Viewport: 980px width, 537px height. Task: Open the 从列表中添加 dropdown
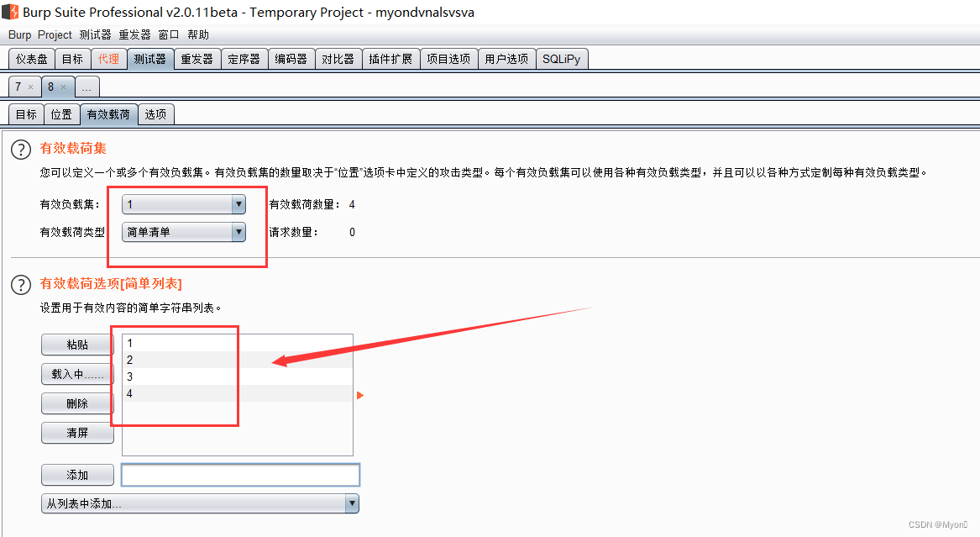pyautogui.click(x=200, y=503)
